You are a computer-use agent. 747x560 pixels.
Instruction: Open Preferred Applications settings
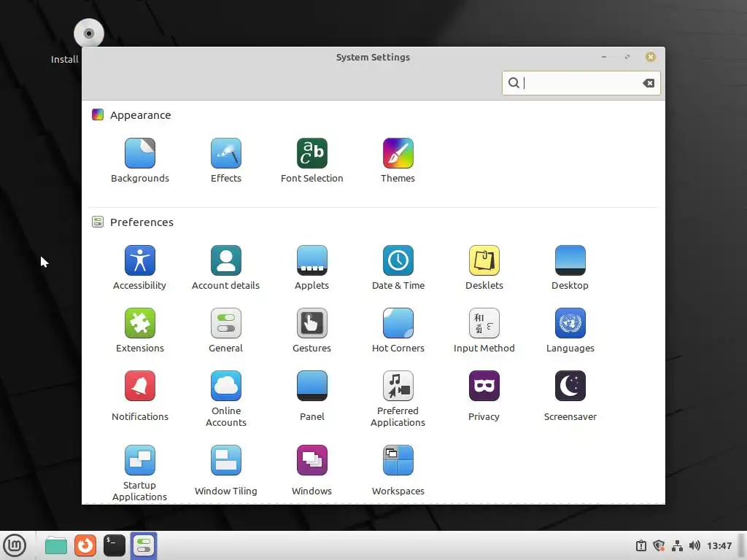[398, 399]
